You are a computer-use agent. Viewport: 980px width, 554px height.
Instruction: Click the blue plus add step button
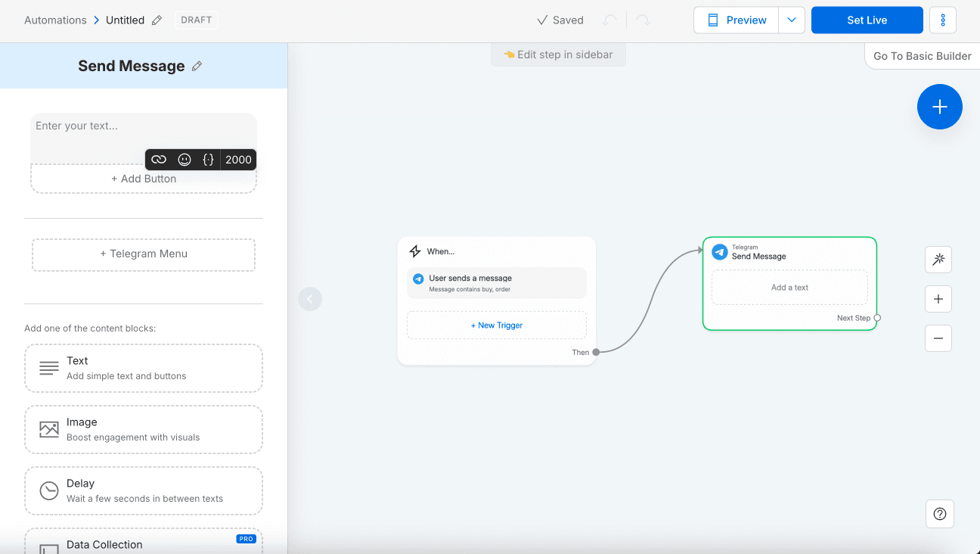[x=940, y=107]
